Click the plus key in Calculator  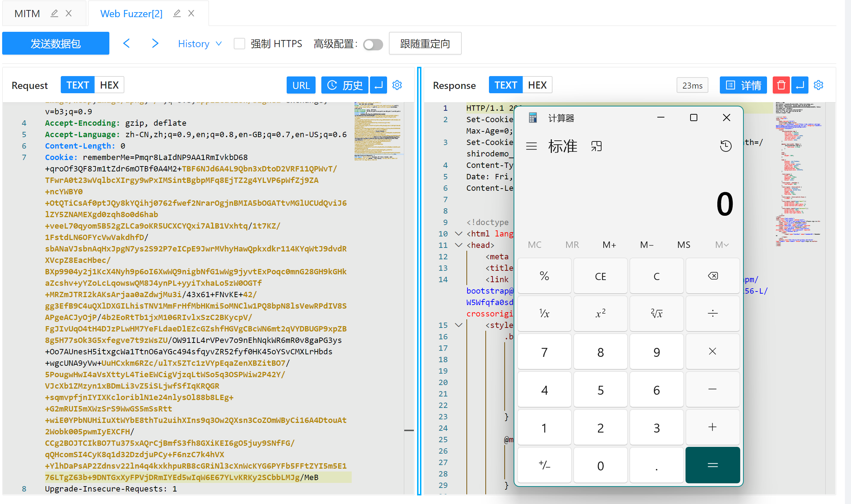[x=713, y=427]
